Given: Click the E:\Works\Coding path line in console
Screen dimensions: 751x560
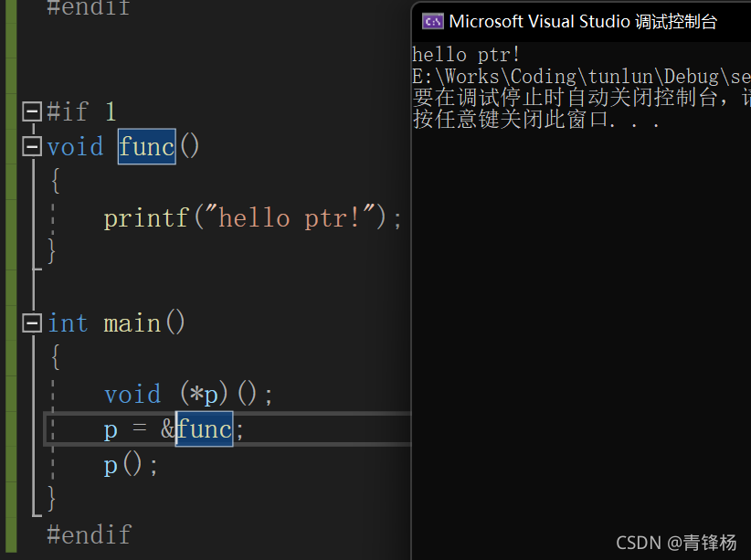Looking at the screenshot, I should [581, 76].
